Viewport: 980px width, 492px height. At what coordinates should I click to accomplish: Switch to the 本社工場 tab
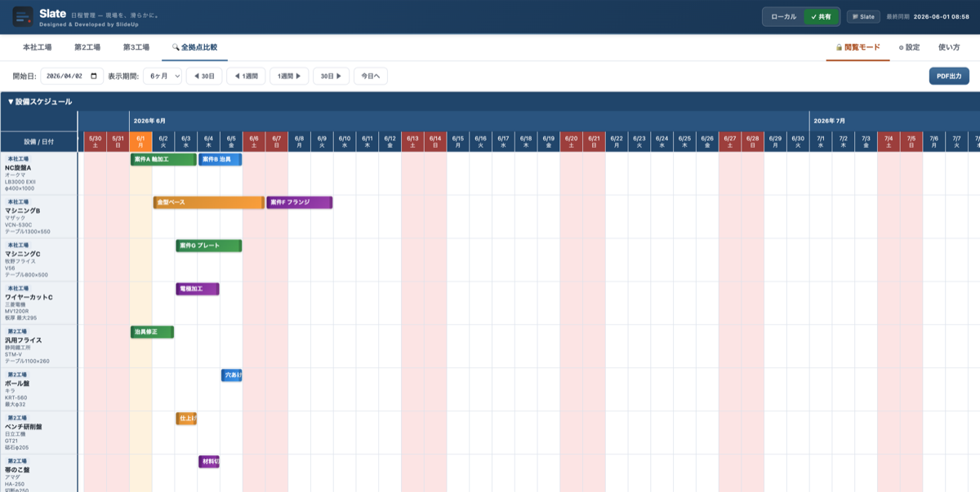38,47
